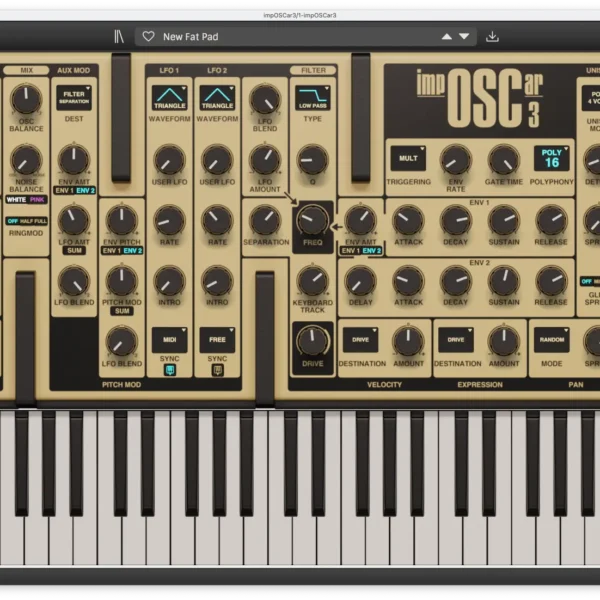Click the LFO 2 triangle waveform icon
Screen dimensions: 600x600
pos(217,97)
